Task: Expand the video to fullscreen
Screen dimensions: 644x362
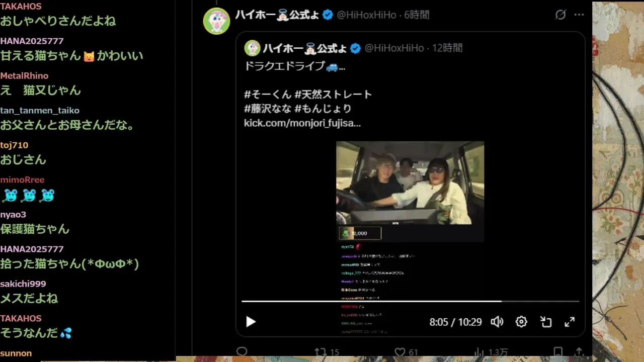Action: 570,322
